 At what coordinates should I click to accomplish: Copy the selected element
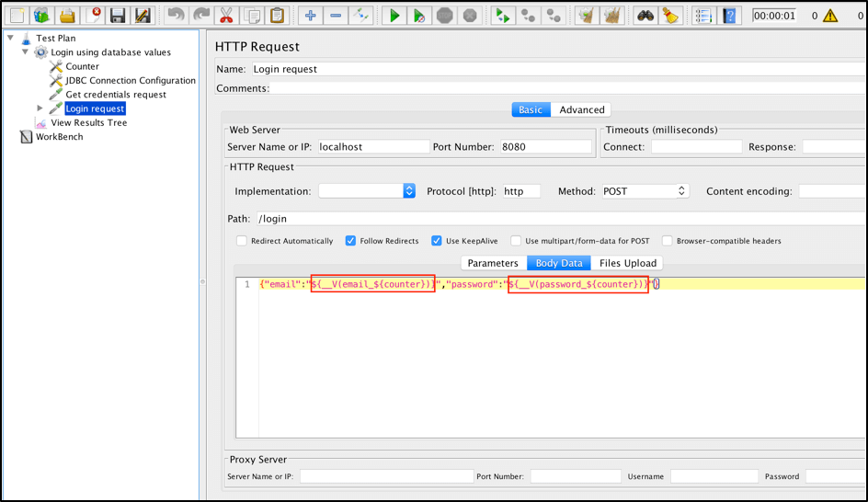coord(253,15)
